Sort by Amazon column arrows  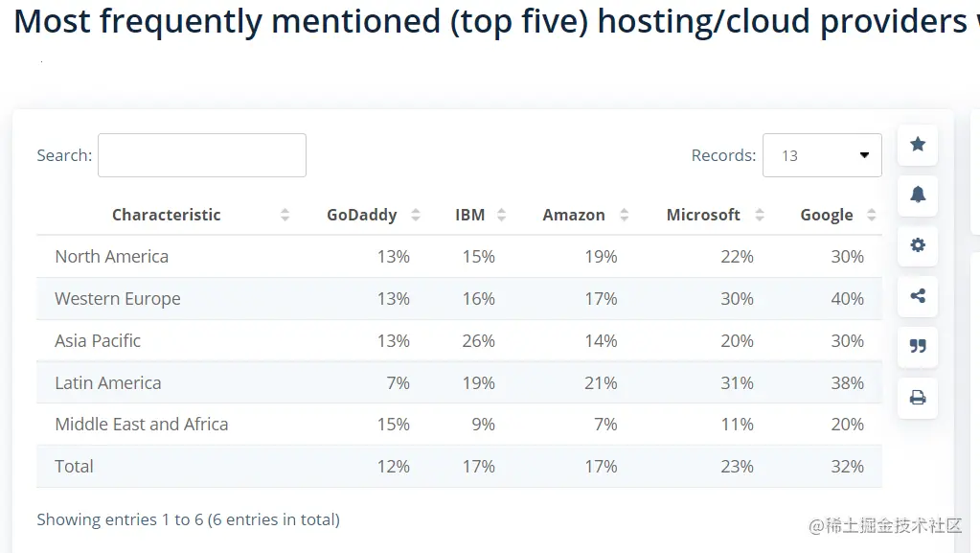625,215
